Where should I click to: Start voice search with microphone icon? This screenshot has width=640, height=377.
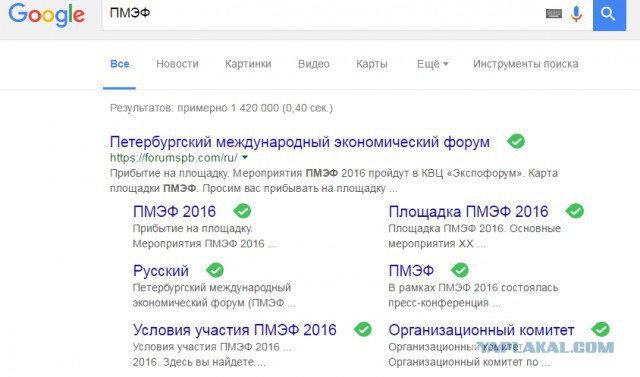tap(576, 14)
